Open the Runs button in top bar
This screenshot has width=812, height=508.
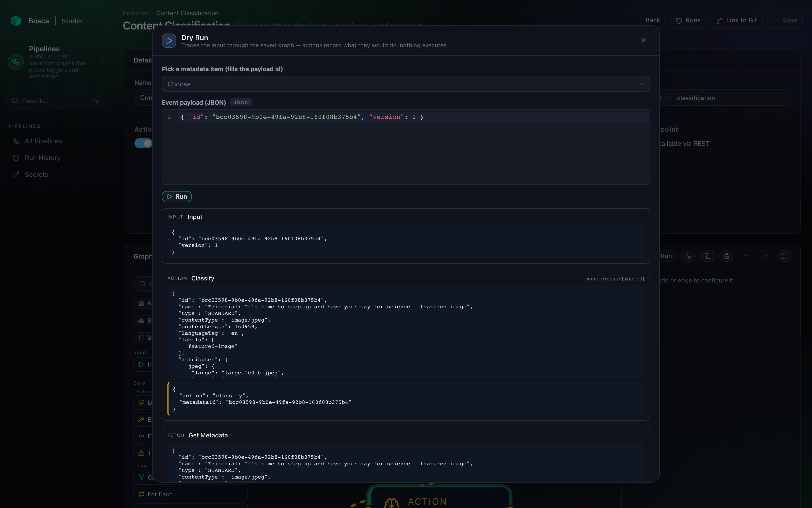click(688, 21)
